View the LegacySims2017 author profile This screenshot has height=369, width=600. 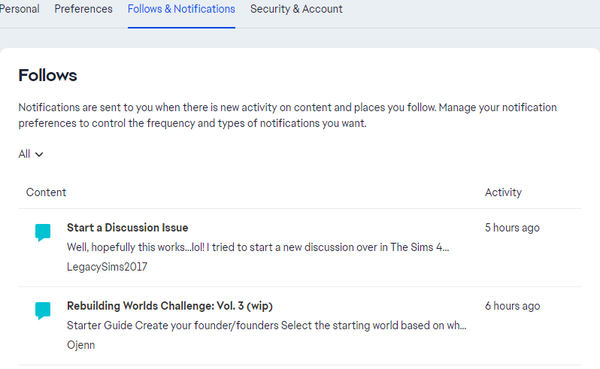tap(107, 267)
